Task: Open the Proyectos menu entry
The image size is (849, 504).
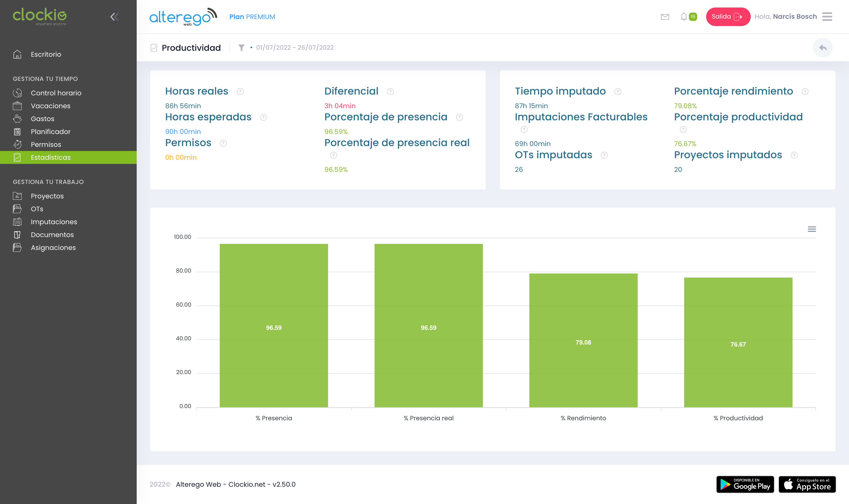Action: [x=47, y=196]
